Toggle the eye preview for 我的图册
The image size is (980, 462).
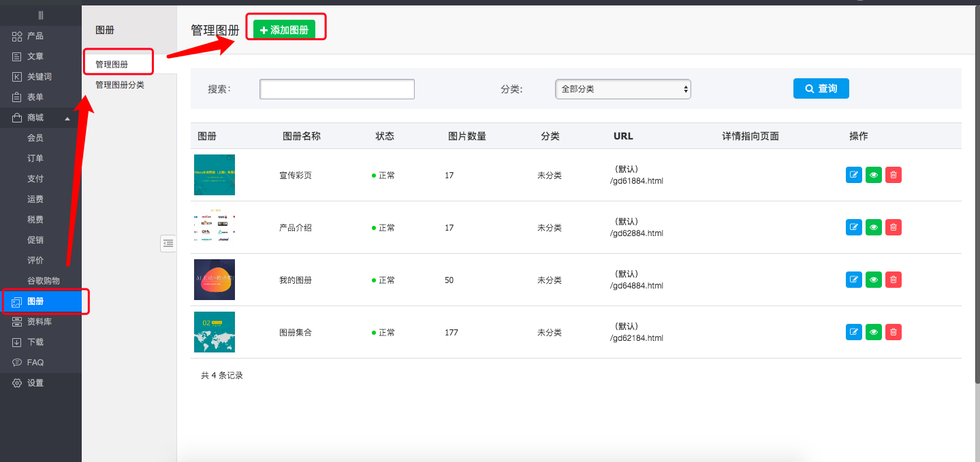click(x=873, y=280)
